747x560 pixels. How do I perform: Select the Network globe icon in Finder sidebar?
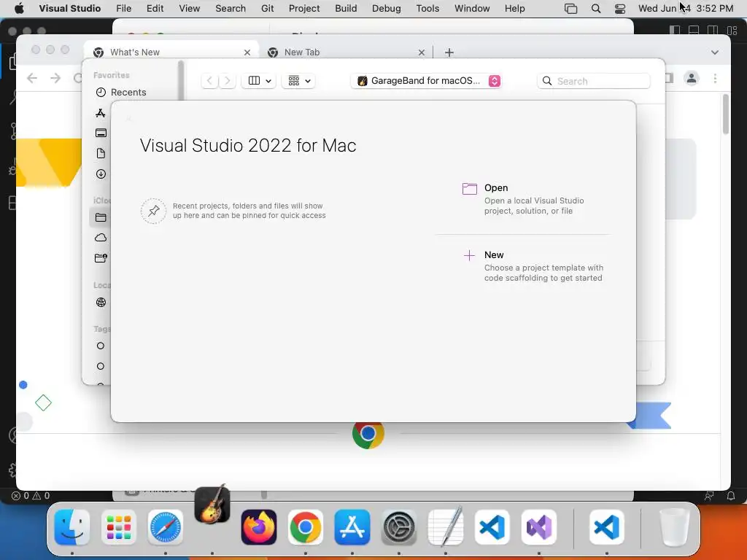pyautogui.click(x=101, y=303)
